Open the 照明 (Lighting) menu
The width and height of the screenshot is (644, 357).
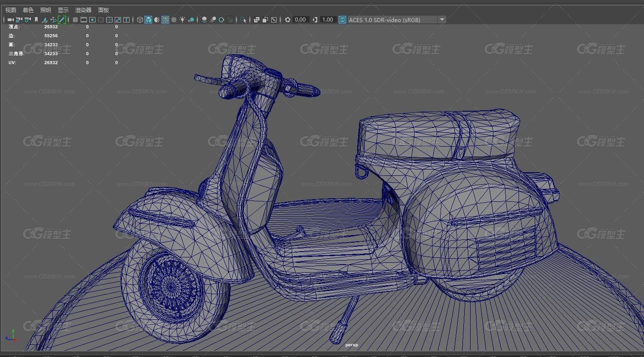[46, 10]
